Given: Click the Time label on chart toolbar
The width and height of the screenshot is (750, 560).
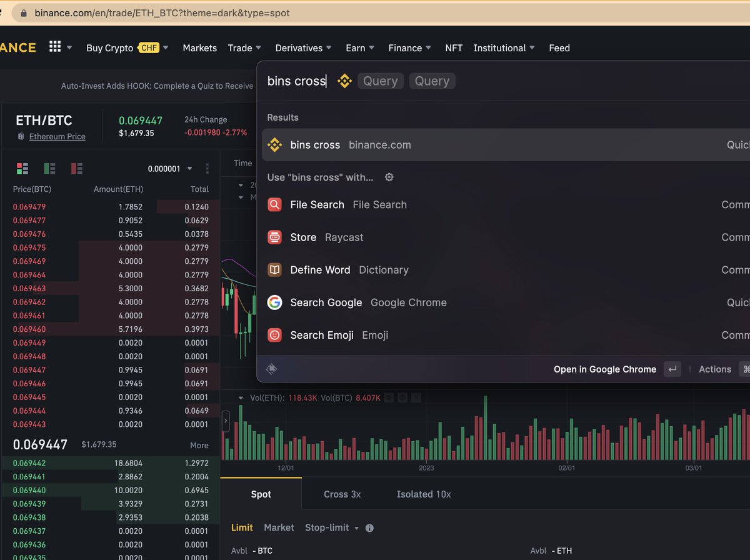Looking at the screenshot, I should click(242, 163).
